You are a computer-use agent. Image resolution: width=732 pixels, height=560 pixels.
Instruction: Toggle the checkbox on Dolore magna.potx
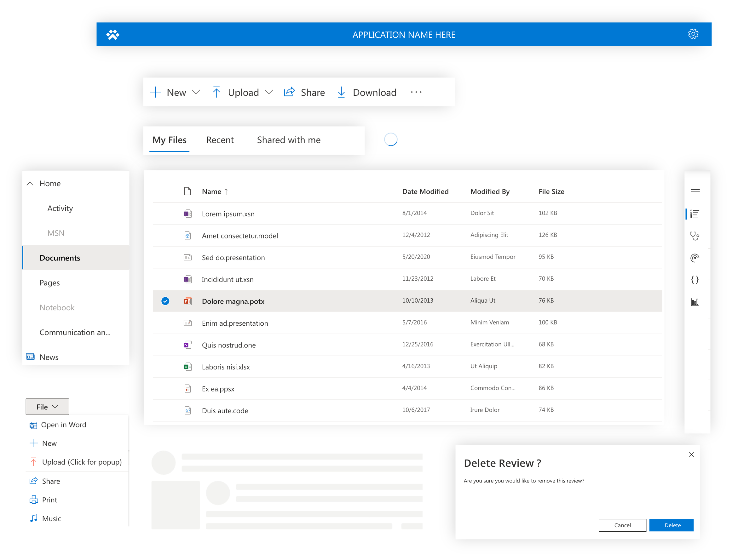click(x=166, y=300)
